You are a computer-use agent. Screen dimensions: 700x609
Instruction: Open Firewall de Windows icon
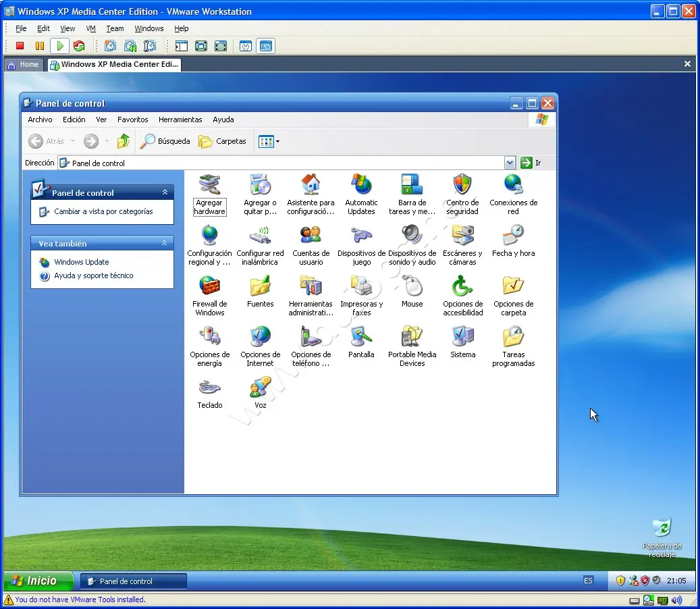coord(209,286)
